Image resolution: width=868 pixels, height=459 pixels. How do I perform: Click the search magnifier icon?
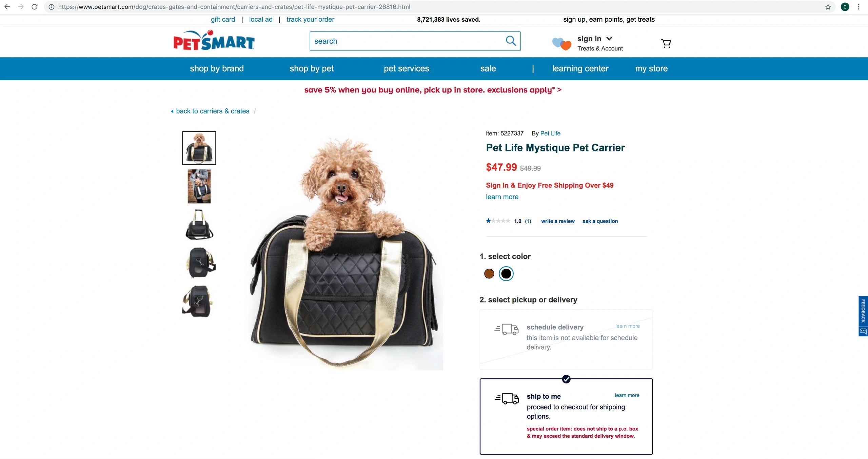[x=511, y=41]
